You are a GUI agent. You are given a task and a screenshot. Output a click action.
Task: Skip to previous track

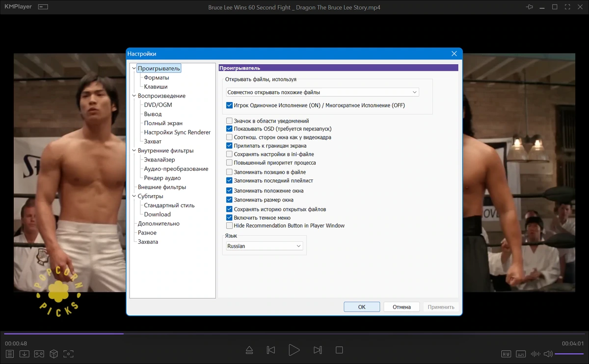coord(270,350)
